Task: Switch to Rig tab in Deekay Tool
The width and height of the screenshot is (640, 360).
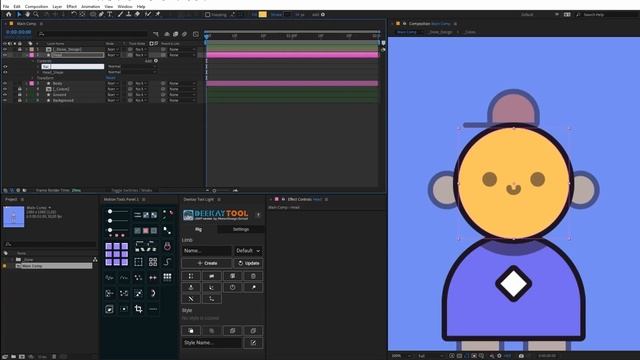Action: coord(198,229)
